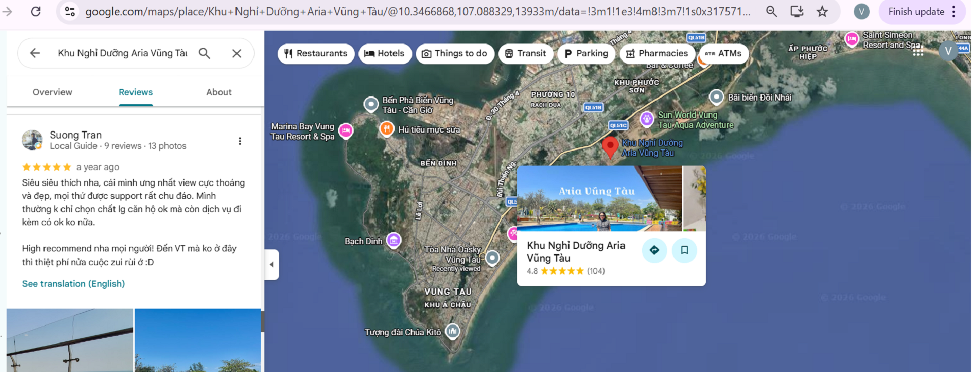
Task: Open Google apps grid icon
Action: (918, 51)
